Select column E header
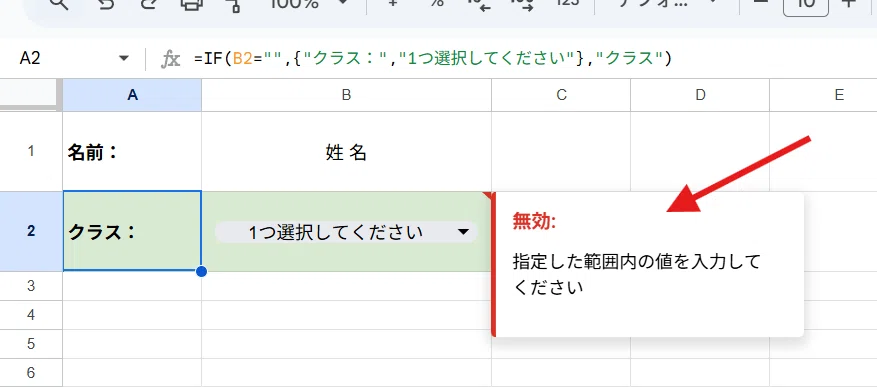This screenshot has height=387, width=877. coord(823,95)
